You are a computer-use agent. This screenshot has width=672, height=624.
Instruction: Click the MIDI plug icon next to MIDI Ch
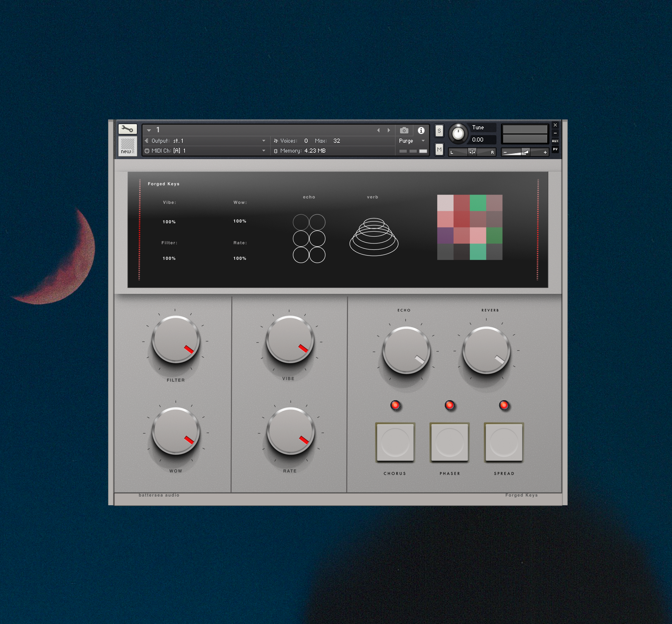pos(147,150)
